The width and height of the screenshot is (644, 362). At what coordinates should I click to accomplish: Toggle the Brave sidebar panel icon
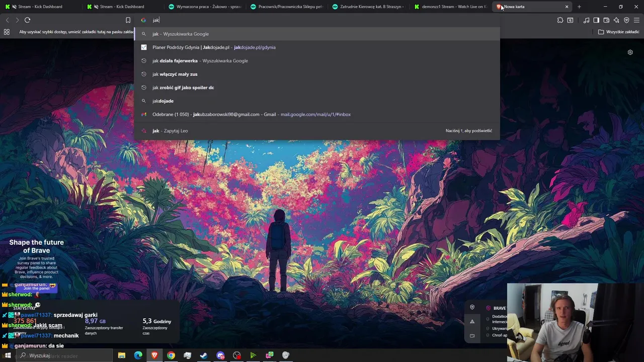596,20
